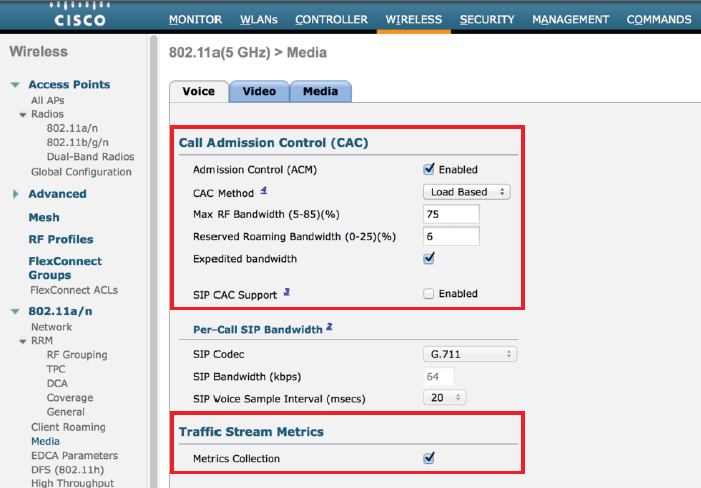Collapse the Radios subtree arrow
This screenshot has width=701, height=488.
coord(23,115)
